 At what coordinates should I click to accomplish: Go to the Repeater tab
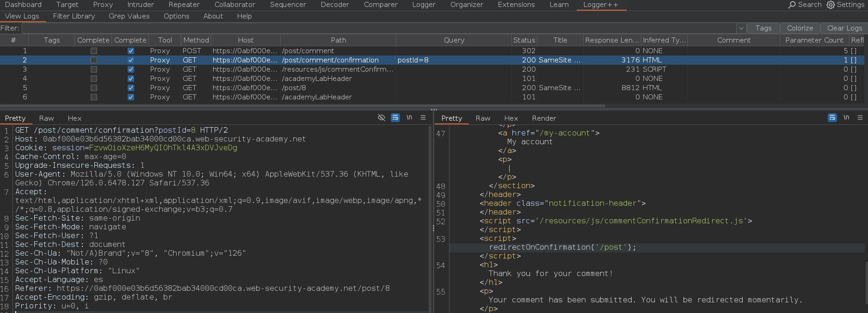pyautogui.click(x=184, y=5)
